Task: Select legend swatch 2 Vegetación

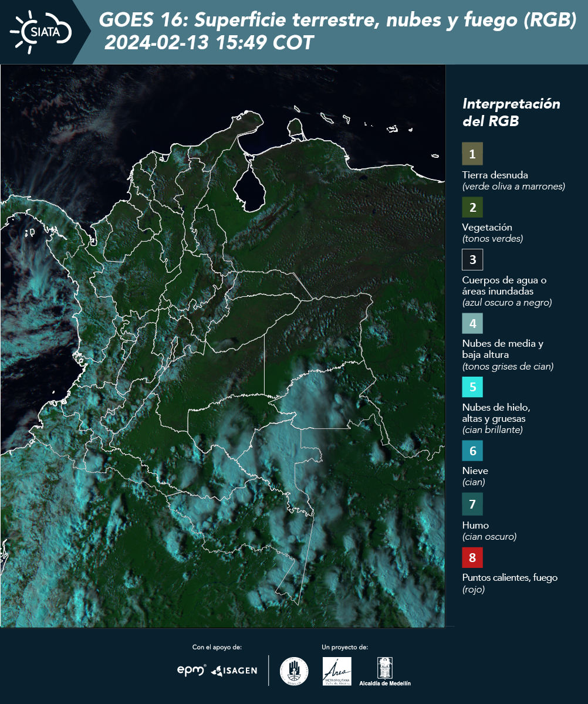Action: click(x=472, y=207)
